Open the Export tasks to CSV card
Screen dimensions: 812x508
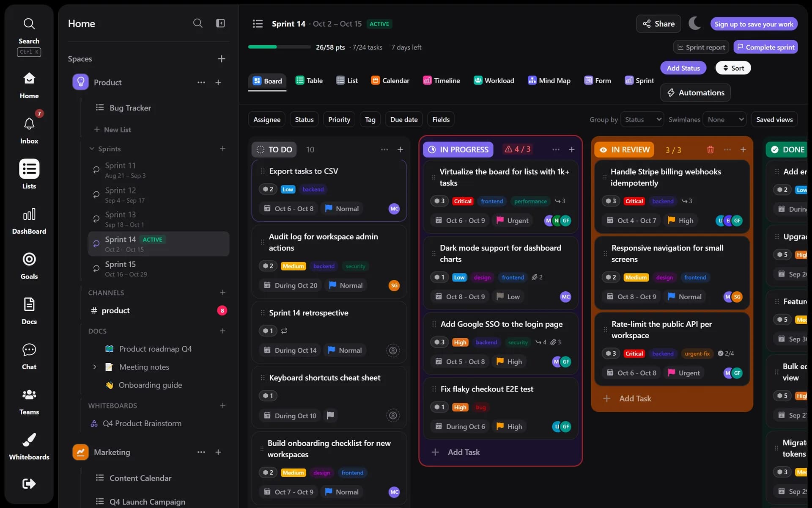click(329, 190)
